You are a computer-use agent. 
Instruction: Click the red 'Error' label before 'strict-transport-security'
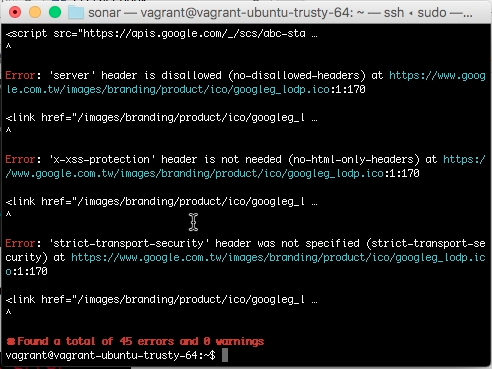pos(20,243)
